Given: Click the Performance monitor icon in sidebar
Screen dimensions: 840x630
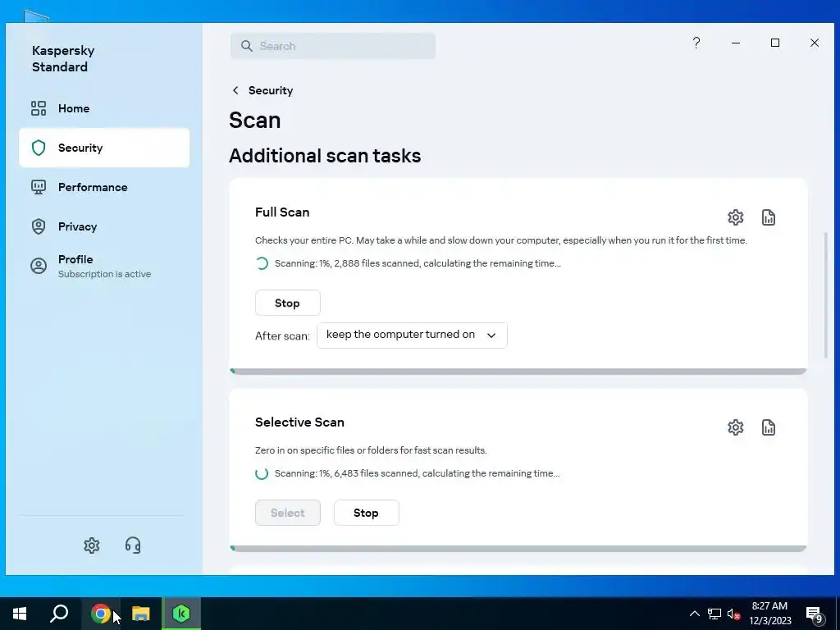Looking at the screenshot, I should (x=39, y=187).
